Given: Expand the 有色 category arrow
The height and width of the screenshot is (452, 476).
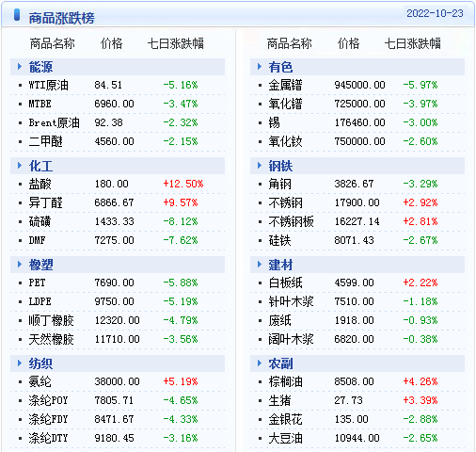Looking at the screenshot, I should 260,67.
